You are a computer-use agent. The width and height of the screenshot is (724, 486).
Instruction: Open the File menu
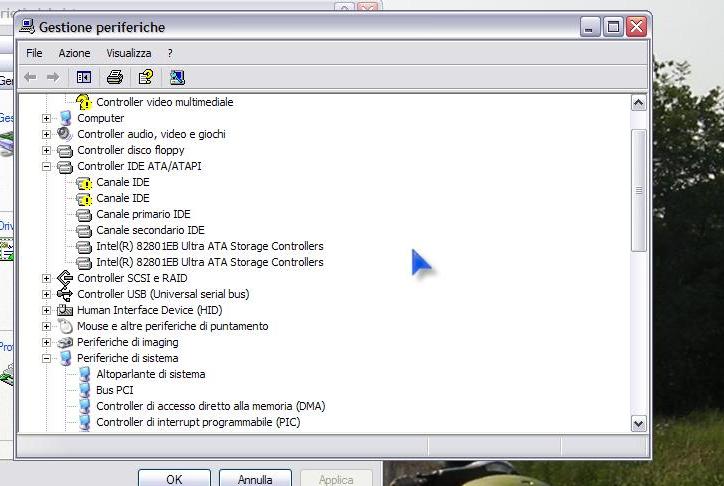34,54
